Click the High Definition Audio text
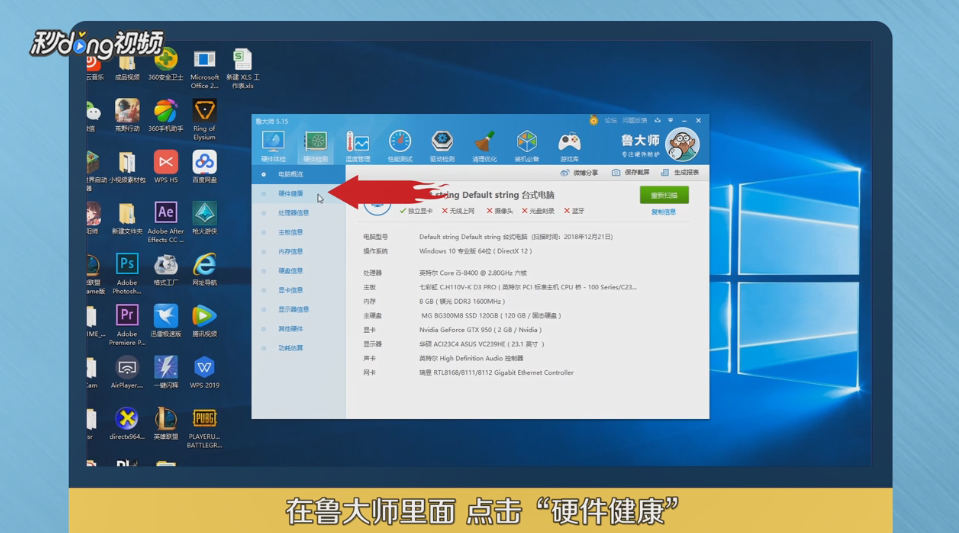 (473, 359)
